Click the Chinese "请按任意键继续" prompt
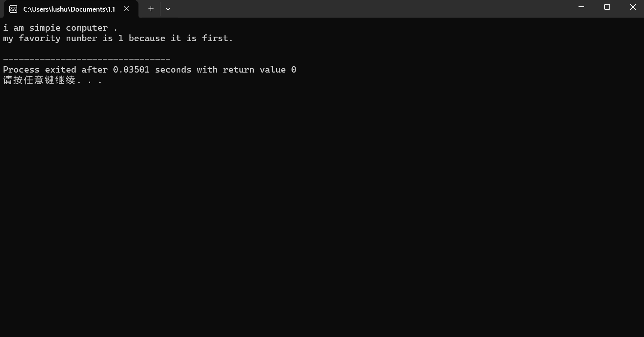The width and height of the screenshot is (644, 337). (39, 80)
